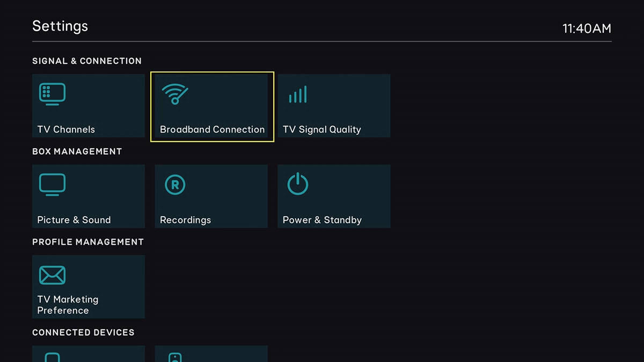This screenshot has height=362, width=644.
Task: Open the highlighted Broadband Connection tile
Action: (x=212, y=106)
